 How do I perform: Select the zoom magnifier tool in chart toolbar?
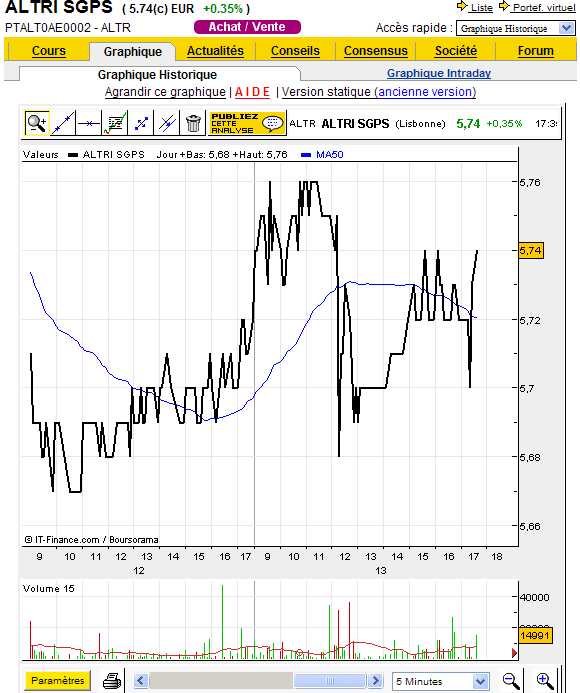click(37, 123)
